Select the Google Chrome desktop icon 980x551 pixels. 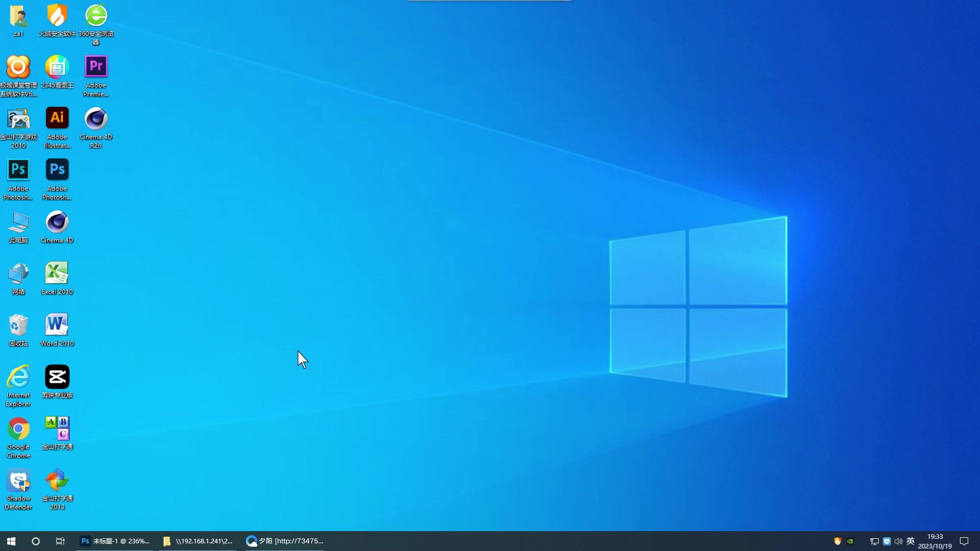[x=18, y=437]
